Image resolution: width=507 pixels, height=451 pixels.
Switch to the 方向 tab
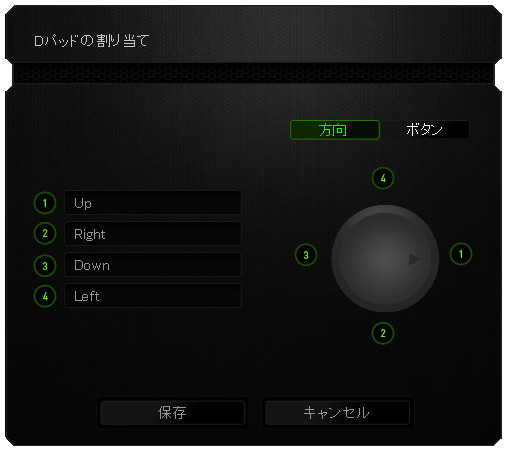[x=335, y=130]
